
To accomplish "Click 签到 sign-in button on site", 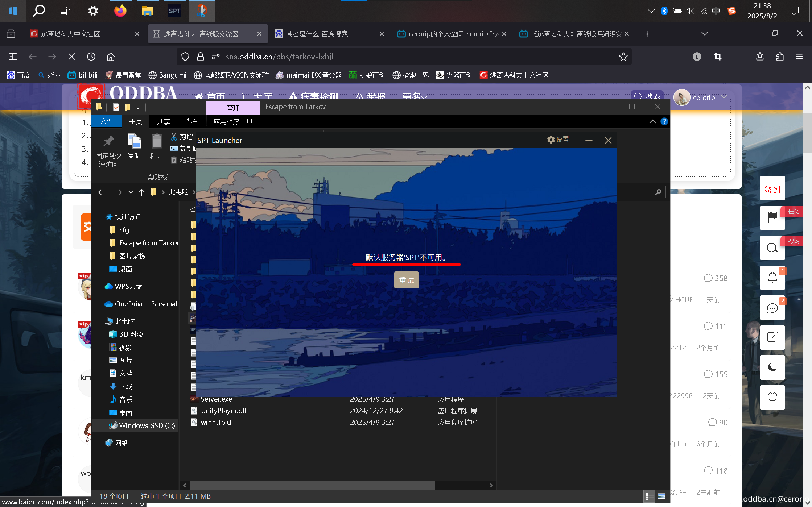I will click(772, 189).
